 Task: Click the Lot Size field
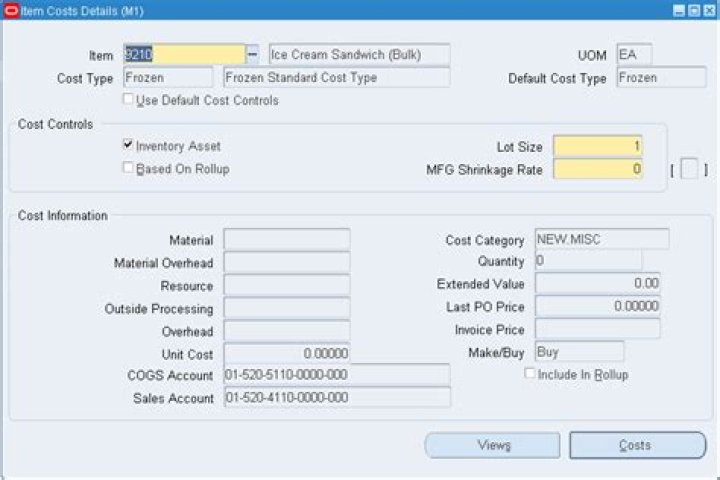click(597, 147)
